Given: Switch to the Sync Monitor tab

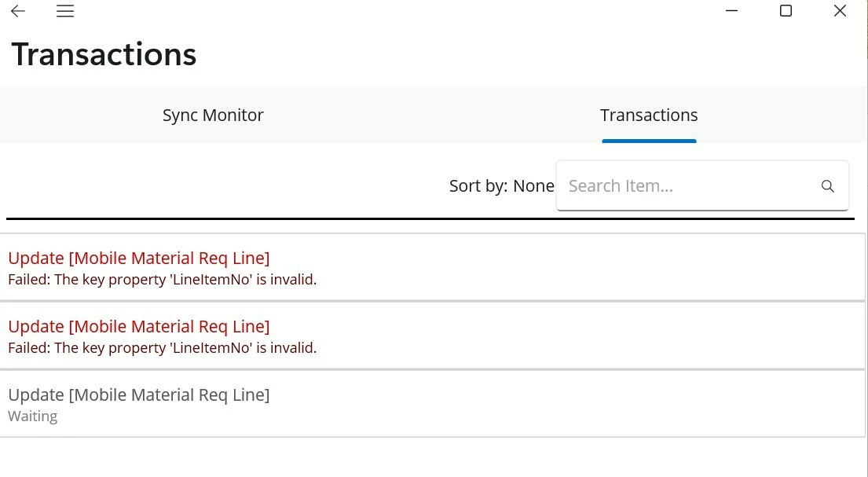Looking at the screenshot, I should (213, 115).
